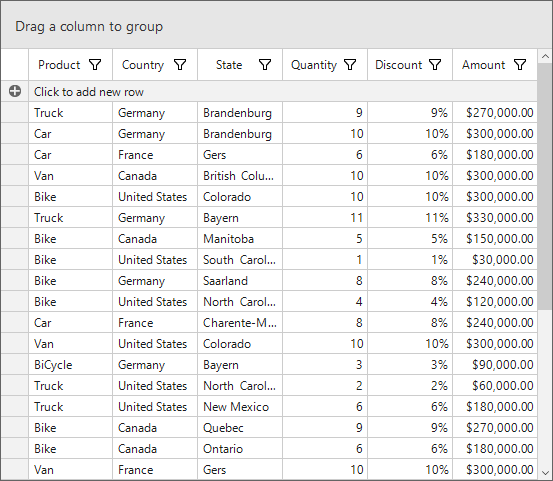The height and width of the screenshot is (481, 553).
Task: Sort by the Amount column header
Action: coord(484,65)
